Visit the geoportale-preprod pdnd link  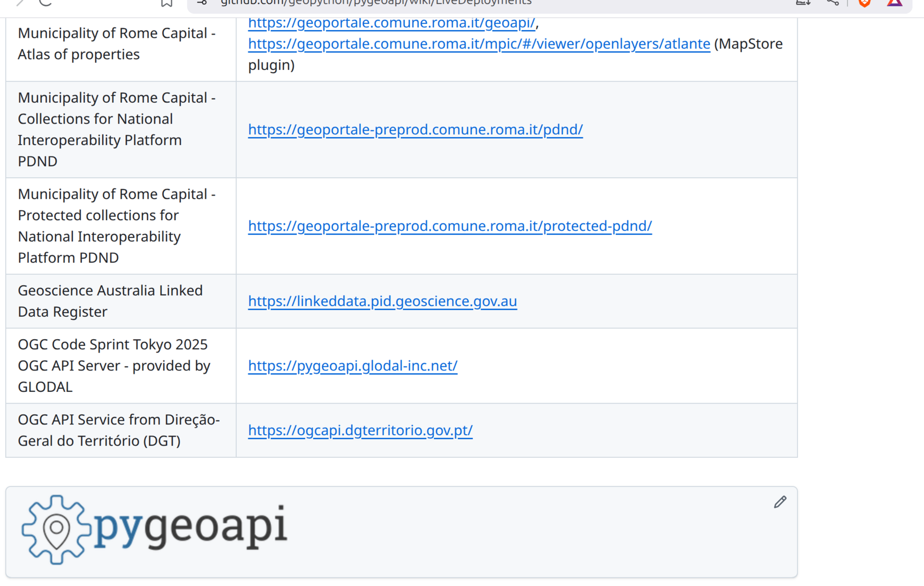tap(415, 130)
